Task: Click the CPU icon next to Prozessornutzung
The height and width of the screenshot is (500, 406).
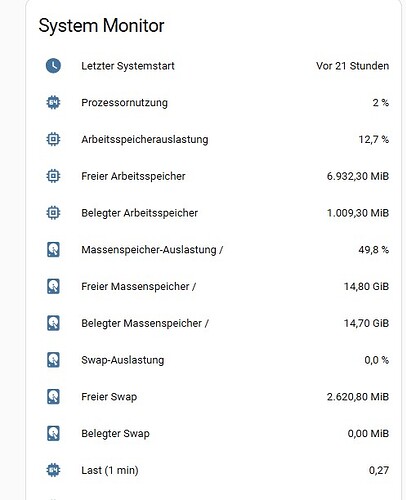Action: click(53, 102)
